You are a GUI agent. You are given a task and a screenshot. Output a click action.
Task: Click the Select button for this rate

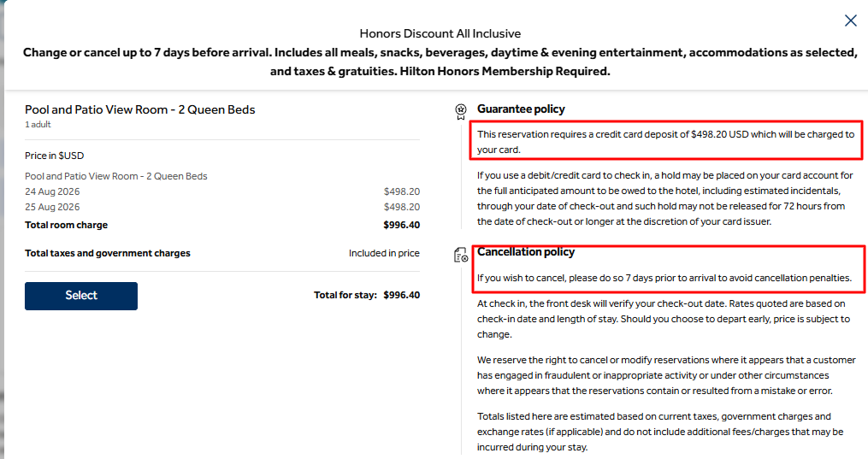81,296
